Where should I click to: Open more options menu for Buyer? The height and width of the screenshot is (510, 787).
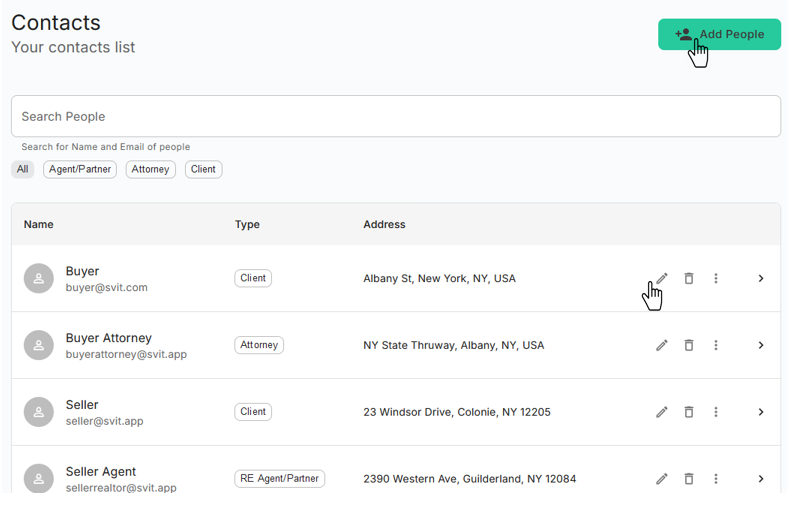click(716, 278)
